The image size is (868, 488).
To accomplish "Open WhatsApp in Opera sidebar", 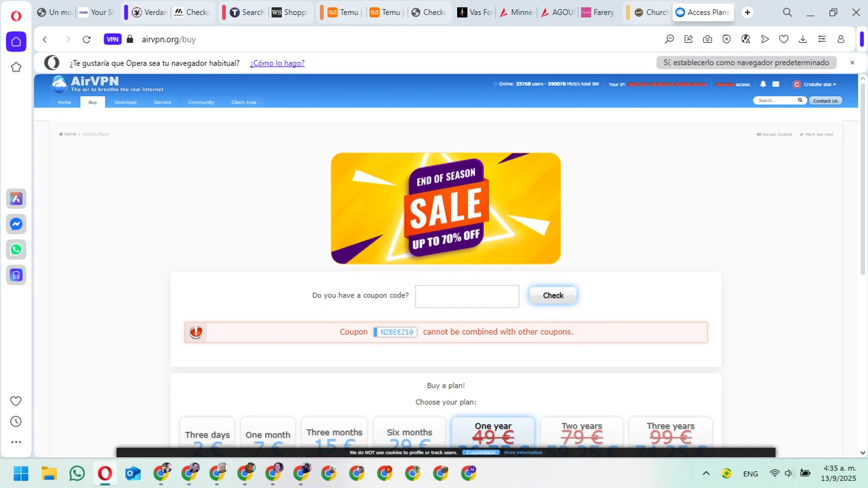I will (x=16, y=249).
